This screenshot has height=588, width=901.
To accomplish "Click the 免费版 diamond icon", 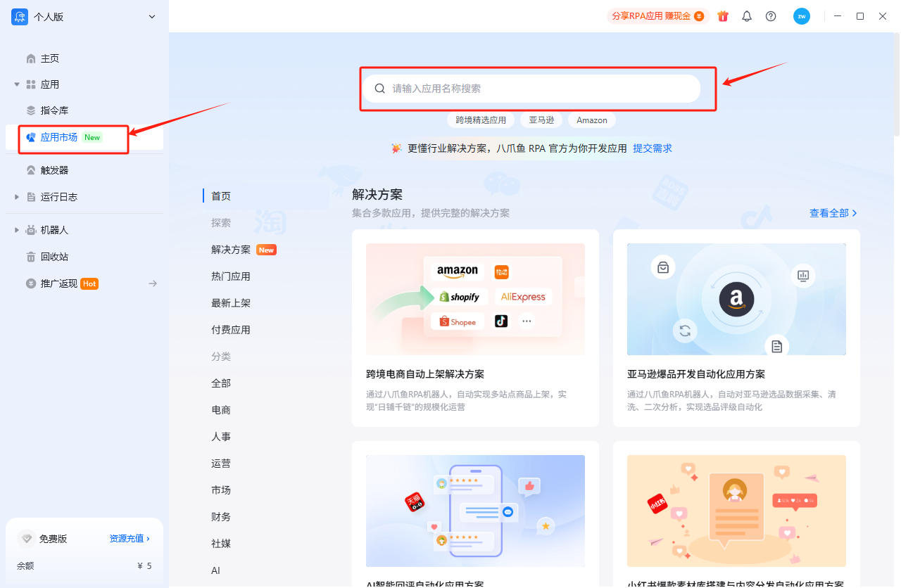I will (x=27, y=539).
